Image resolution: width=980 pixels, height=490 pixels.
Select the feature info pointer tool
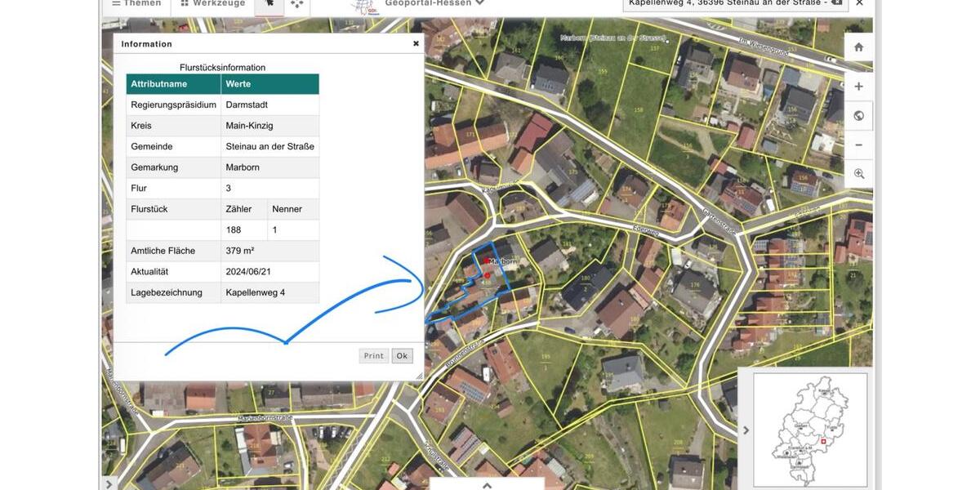(x=269, y=4)
